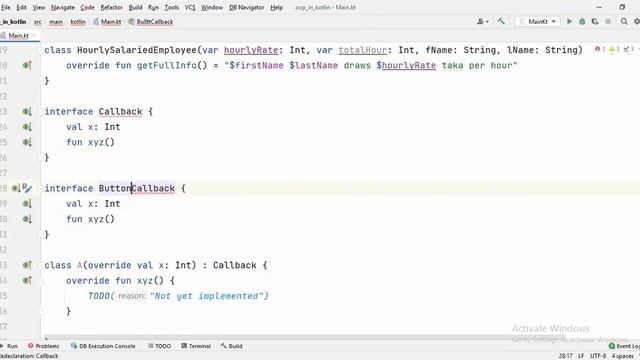Collapse the ButtonCallback interface fold marker
This screenshot has height=360, width=640.
pos(41,188)
